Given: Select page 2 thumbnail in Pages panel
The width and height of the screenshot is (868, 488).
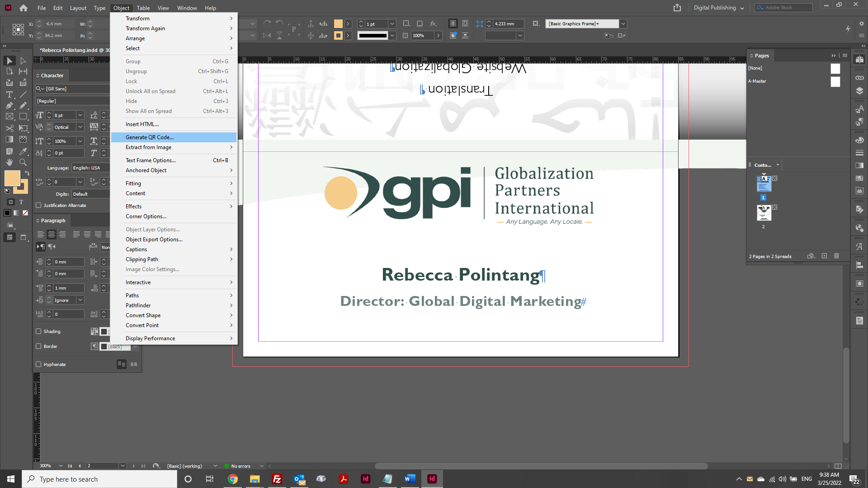Looking at the screenshot, I should coord(763,212).
